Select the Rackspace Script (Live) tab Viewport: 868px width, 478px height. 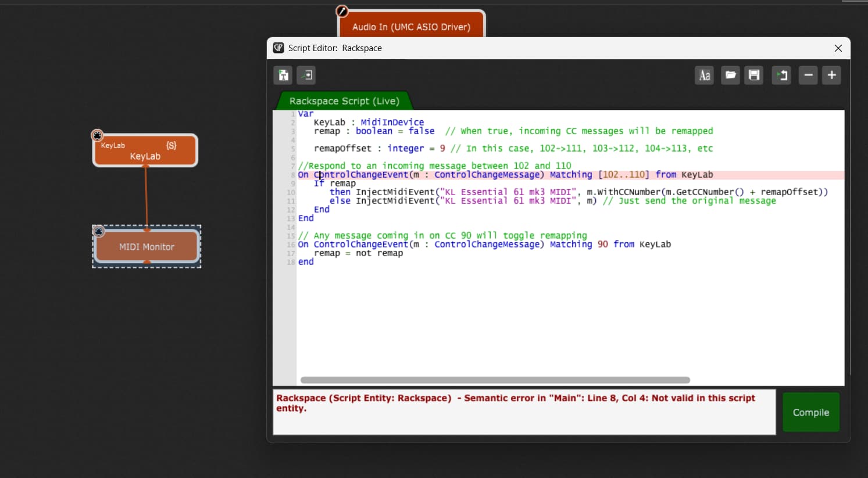click(x=345, y=101)
